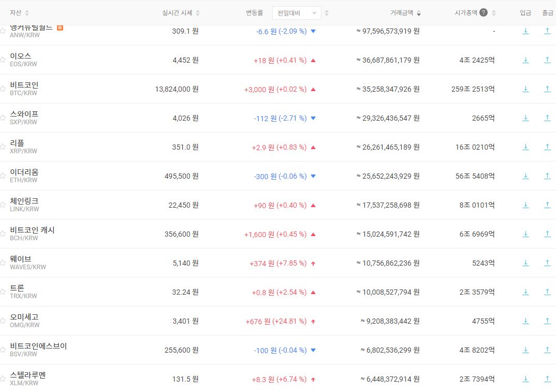Favorite the 이오스 EOS star
This screenshot has width=556, height=392.
3,60
